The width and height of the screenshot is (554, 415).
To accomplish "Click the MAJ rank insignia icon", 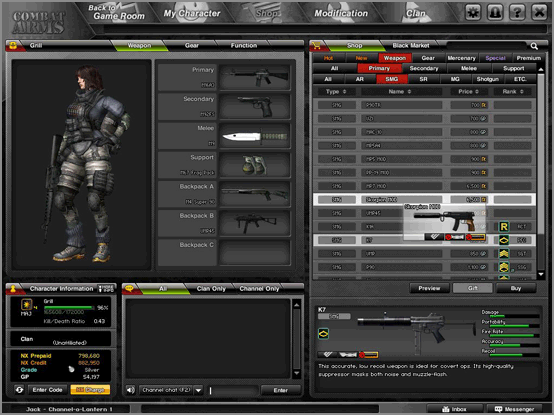I will pyautogui.click(x=26, y=304).
